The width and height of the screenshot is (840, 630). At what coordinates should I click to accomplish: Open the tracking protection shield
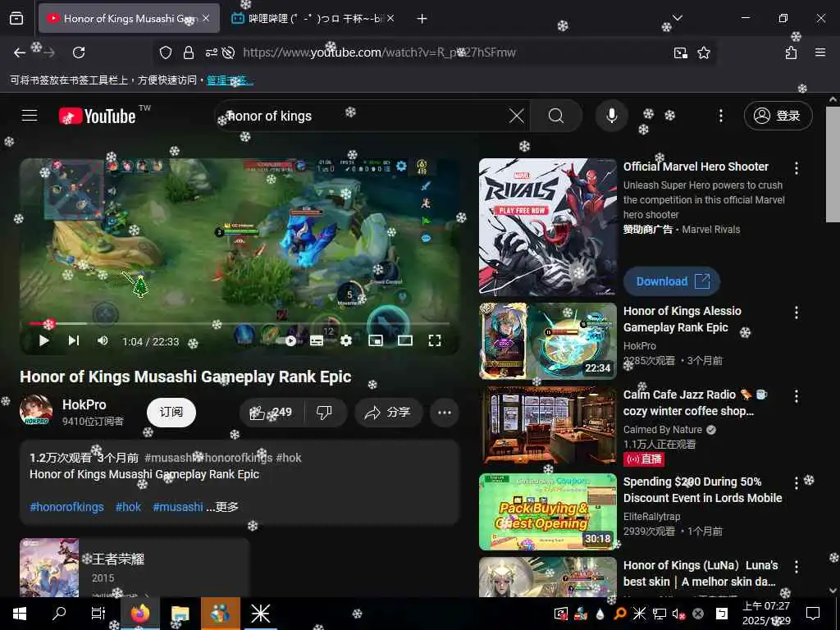pyautogui.click(x=166, y=52)
